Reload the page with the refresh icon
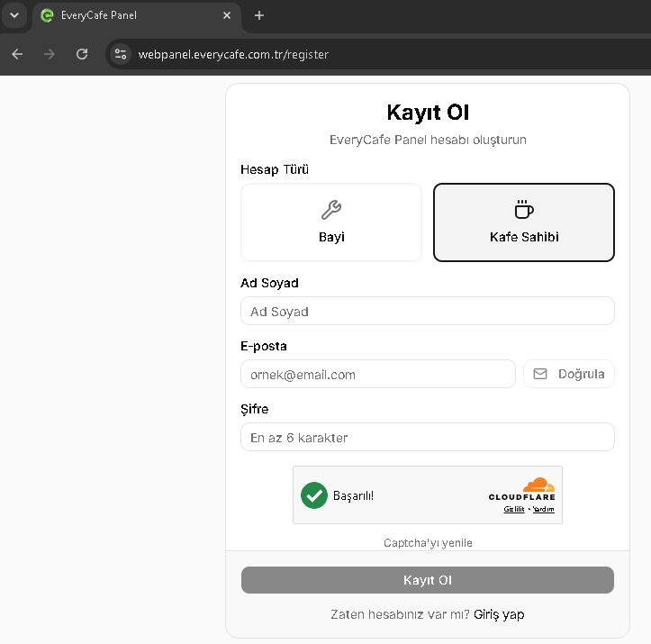Image resolution: width=651 pixels, height=644 pixels. (x=82, y=54)
